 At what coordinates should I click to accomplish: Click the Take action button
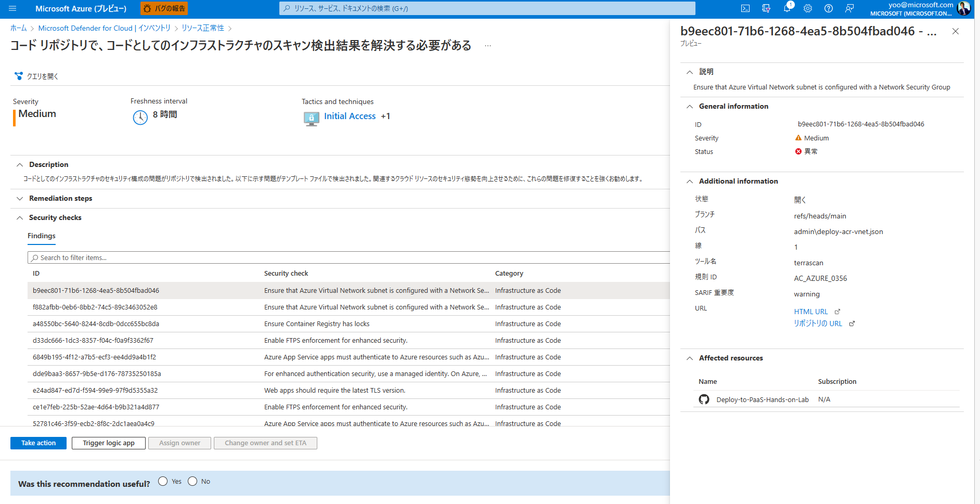coord(38,443)
